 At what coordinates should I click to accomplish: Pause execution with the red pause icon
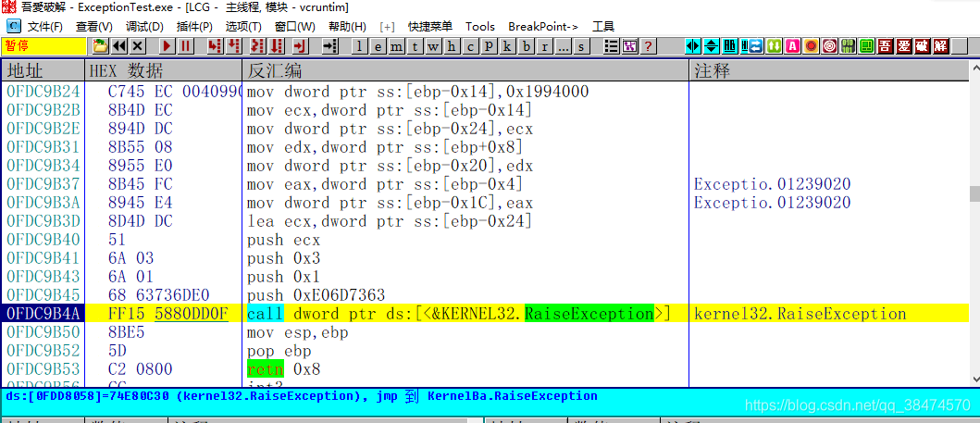point(186,45)
